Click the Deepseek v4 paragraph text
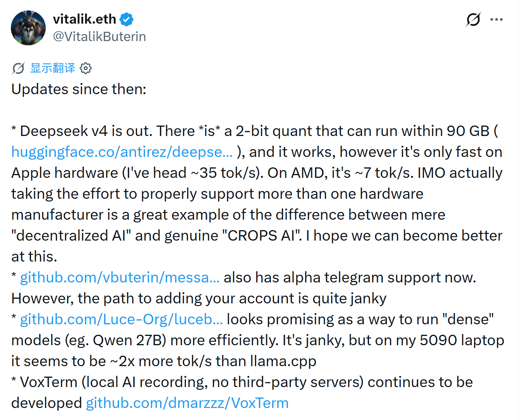The height and width of the screenshot is (420, 519). click(x=258, y=194)
